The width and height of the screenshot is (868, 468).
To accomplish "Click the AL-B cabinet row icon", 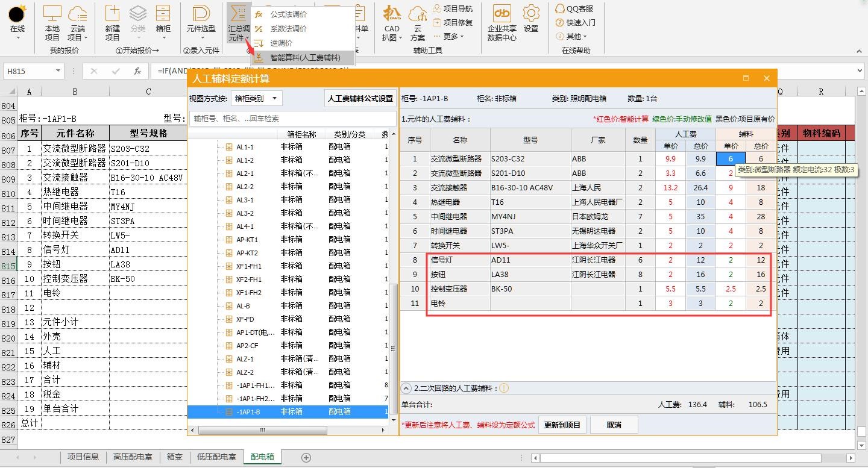I will 228,306.
